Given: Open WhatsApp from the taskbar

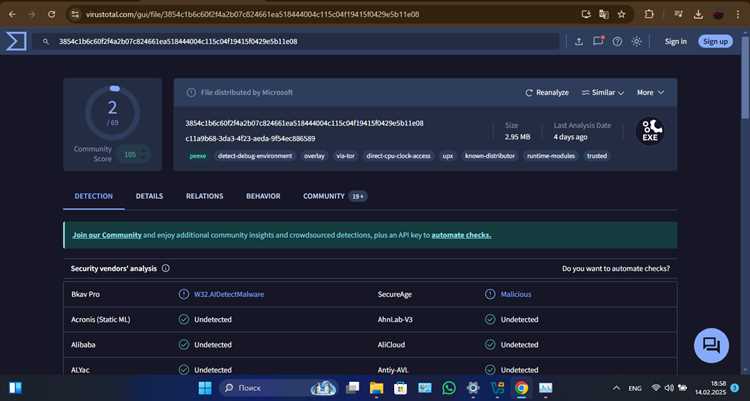Looking at the screenshot, I should click(x=449, y=388).
